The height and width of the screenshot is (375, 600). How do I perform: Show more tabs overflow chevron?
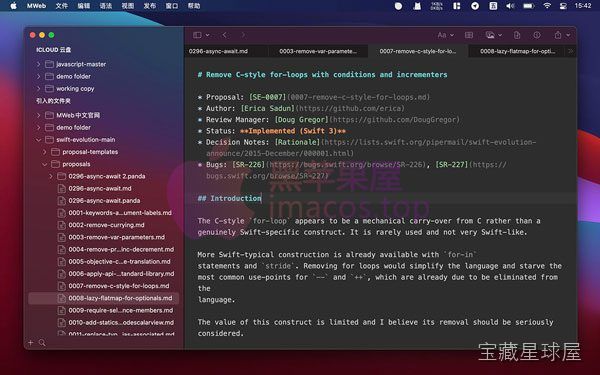point(571,51)
